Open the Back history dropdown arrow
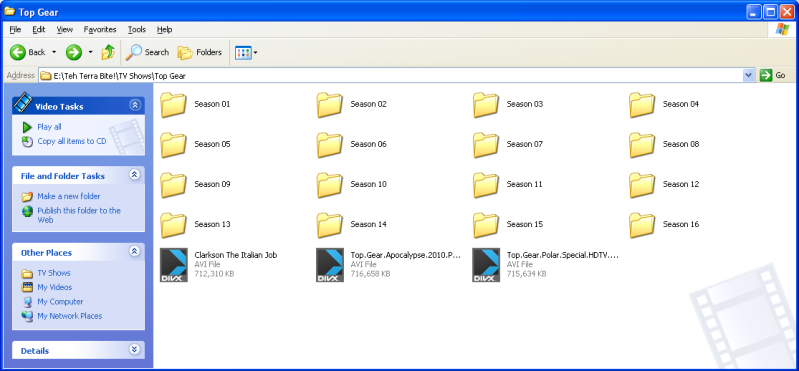 tap(54, 52)
